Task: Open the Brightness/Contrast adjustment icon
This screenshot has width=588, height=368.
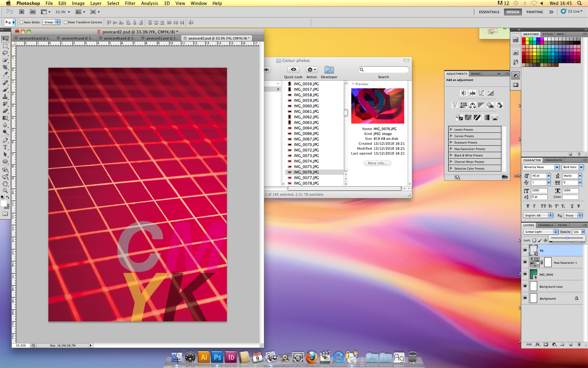Action: pyautogui.click(x=463, y=93)
